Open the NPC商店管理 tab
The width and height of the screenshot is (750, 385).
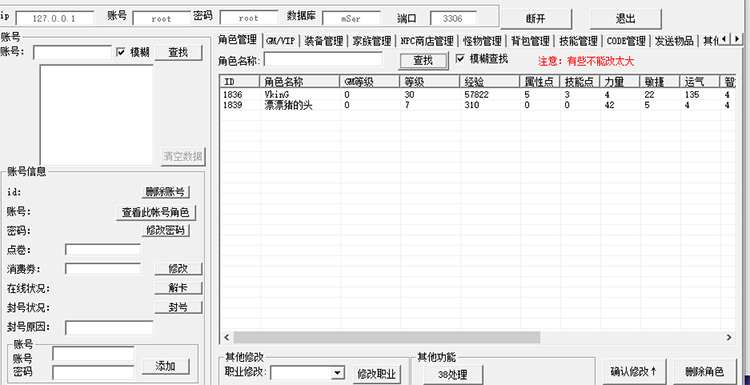click(427, 41)
